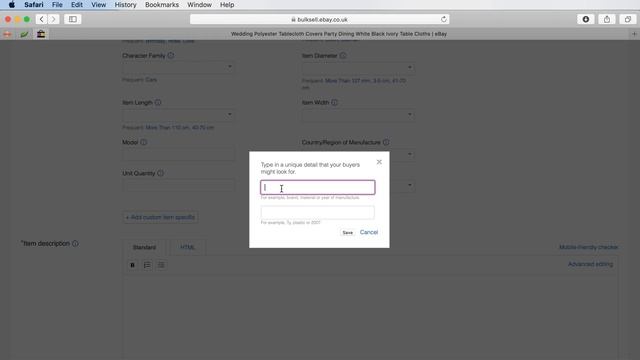Open the Item Width dropdown
This screenshot has width=640, height=360.
point(358,115)
